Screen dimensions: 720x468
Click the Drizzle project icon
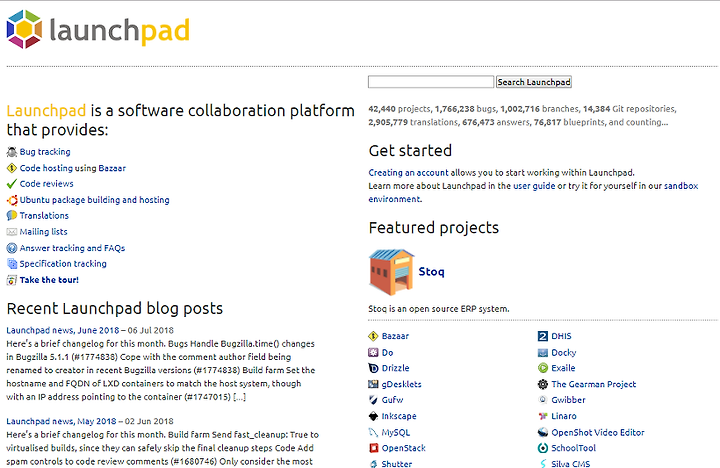373,368
